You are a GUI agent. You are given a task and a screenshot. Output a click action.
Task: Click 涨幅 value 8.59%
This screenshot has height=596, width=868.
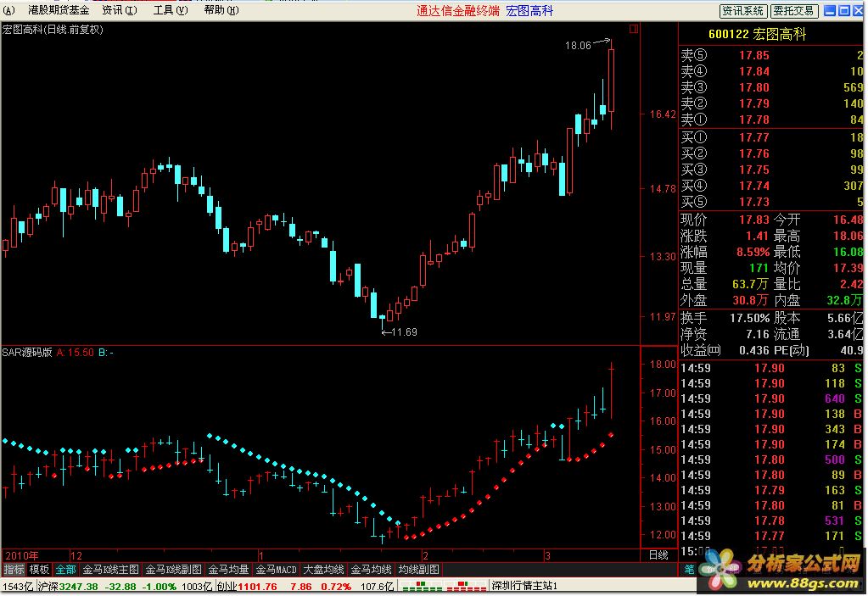pyautogui.click(x=753, y=252)
